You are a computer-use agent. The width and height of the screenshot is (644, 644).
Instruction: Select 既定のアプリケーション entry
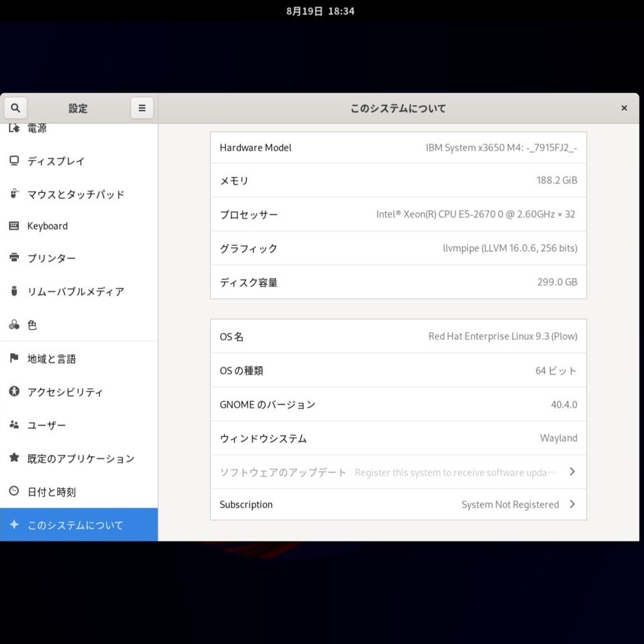(79, 458)
